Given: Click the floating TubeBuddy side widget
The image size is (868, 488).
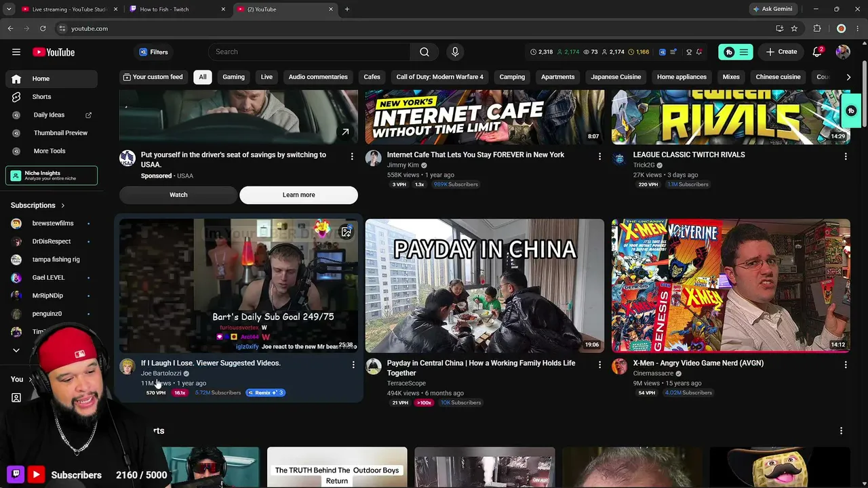Looking at the screenshot, I should click(851, 111).
